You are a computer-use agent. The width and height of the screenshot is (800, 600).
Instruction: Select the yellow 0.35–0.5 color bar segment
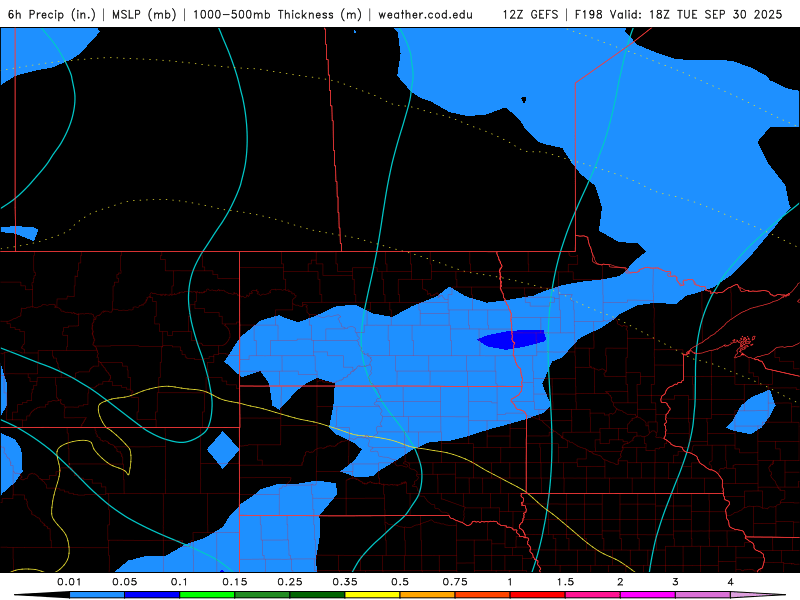tap(372, 595)
